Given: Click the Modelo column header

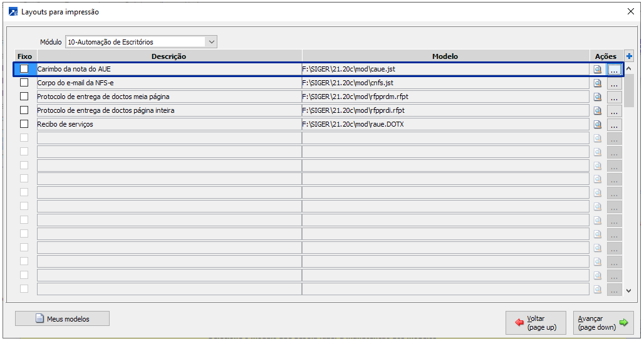Looking at the screenshot, I should click(445, 56).
